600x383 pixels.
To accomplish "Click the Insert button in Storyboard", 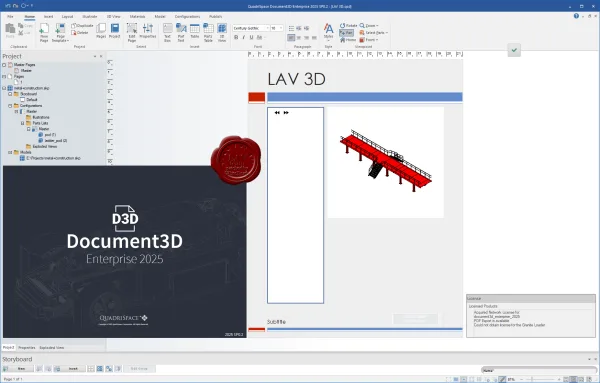I will [73, 369].
